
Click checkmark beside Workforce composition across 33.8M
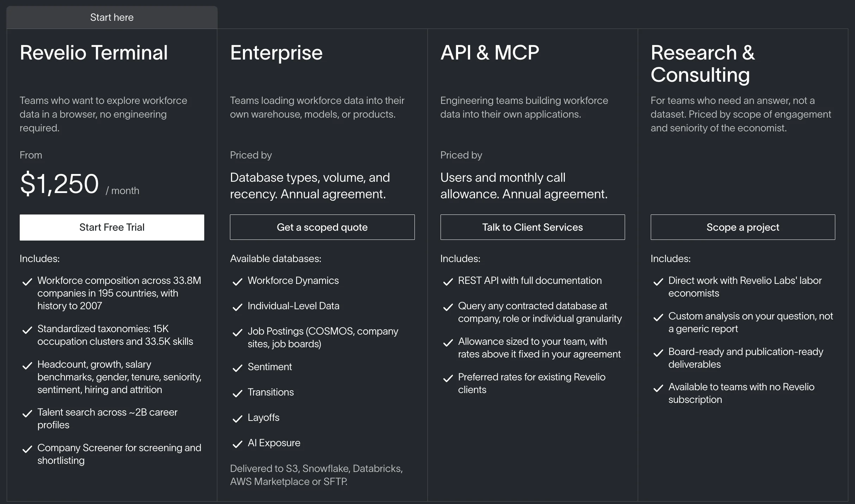27,282
